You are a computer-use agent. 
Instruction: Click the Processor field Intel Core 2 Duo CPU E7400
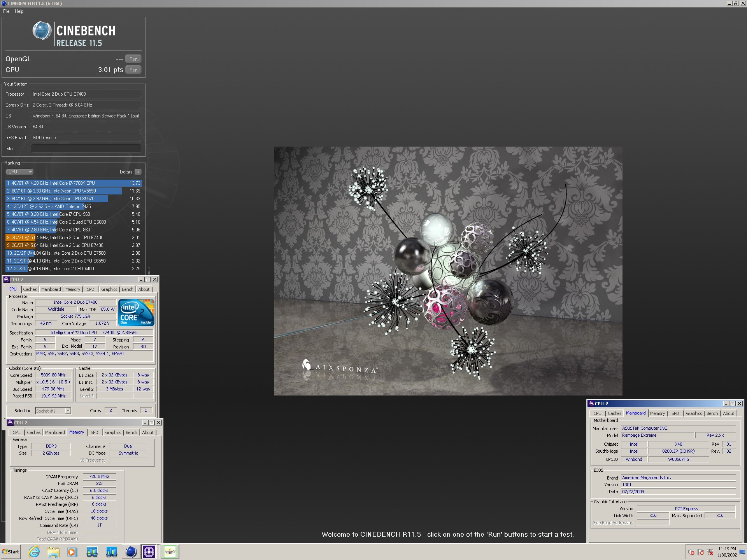tap(86, 94)
